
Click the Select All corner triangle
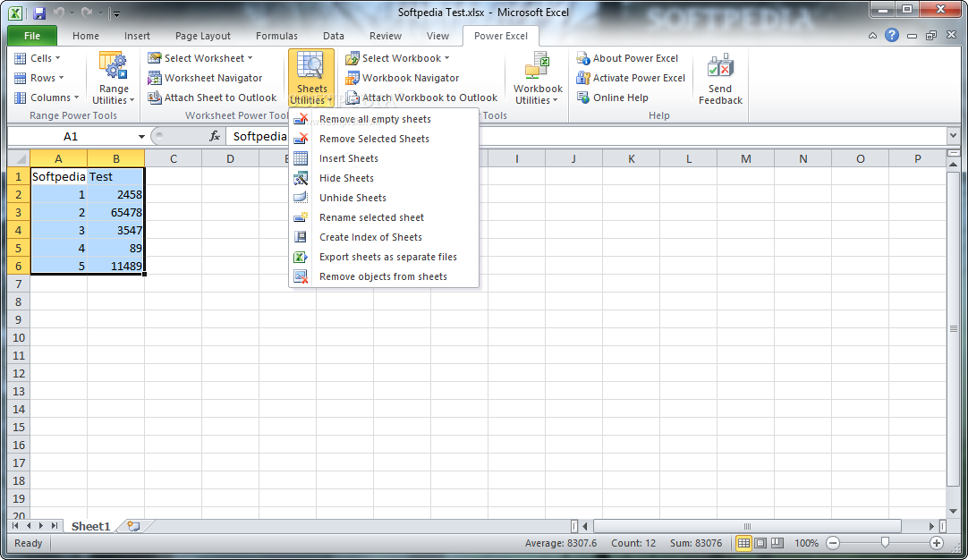tap(19, 158)
